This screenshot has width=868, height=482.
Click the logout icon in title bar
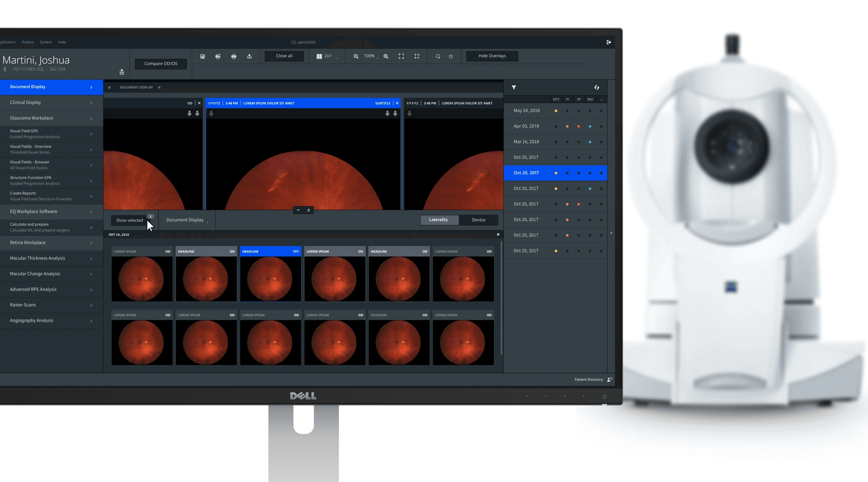(609, 42)
